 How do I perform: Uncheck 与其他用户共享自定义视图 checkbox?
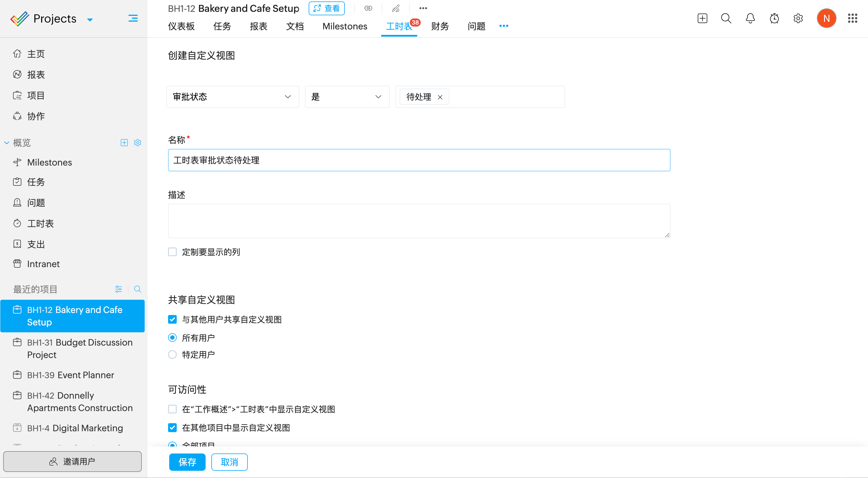(x=172, y=319)
